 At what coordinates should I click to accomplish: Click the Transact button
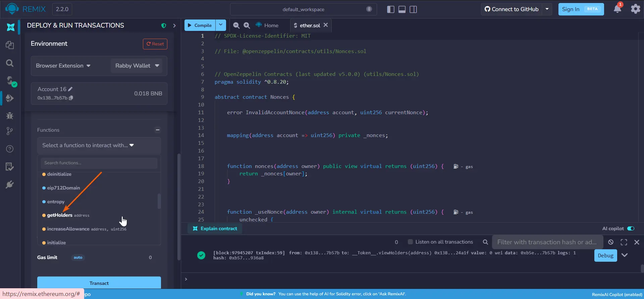tap(99, 283)
